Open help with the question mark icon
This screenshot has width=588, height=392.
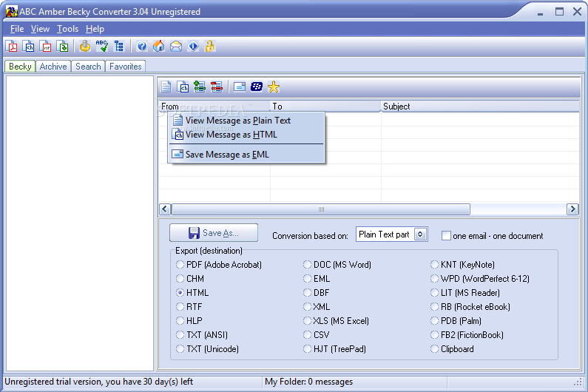point(142,46)
